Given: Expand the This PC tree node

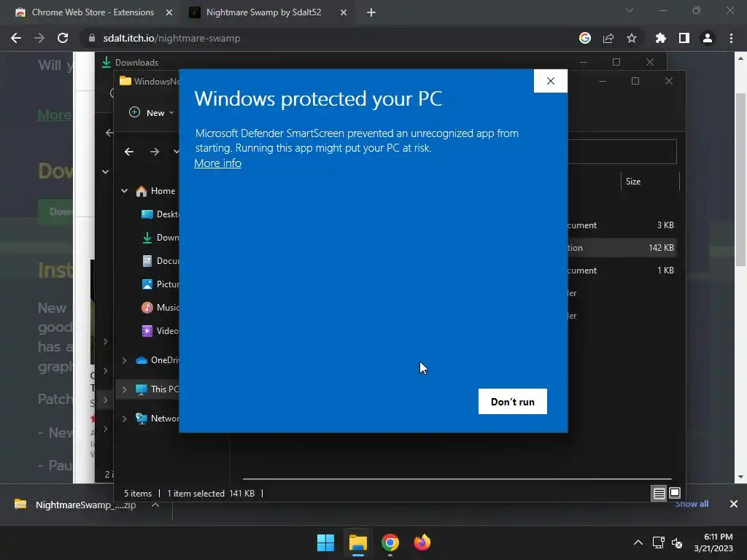Looking at the screenshot, I should click(x=124, y=389).
